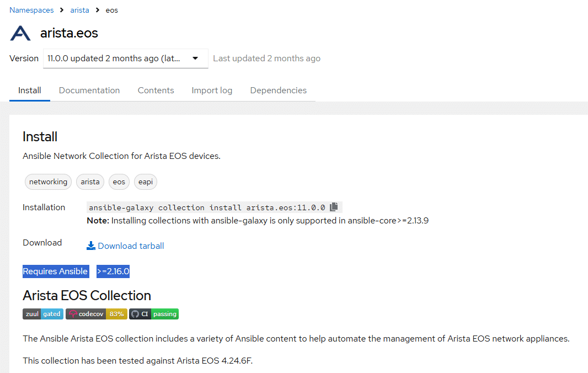Image resolution: width=588 pixels, height=373 pixels.
Task: Click the download icon next to Download tarball
Action: [91, 245]
